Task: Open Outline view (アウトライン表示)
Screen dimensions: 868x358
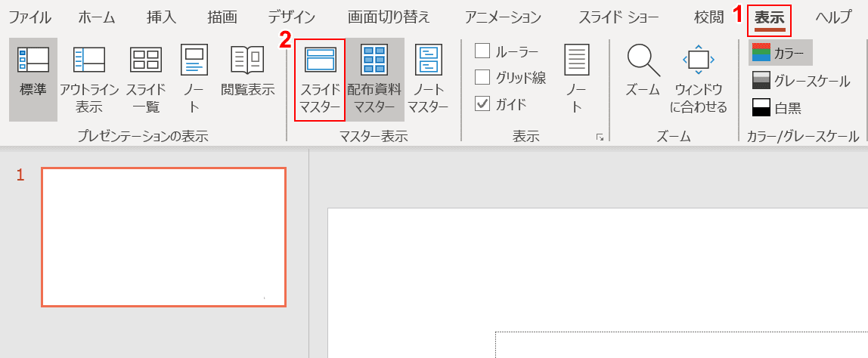Action: [x=89, y=79]
